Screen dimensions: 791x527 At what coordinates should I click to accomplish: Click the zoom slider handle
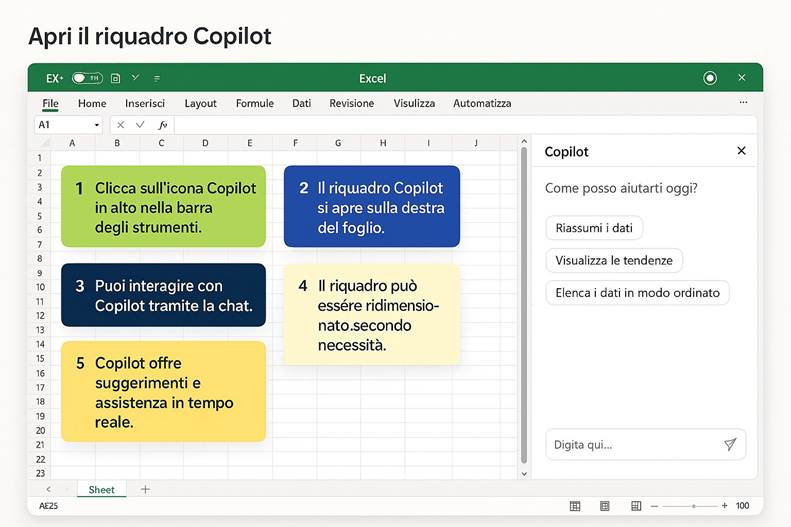(694, 506)
